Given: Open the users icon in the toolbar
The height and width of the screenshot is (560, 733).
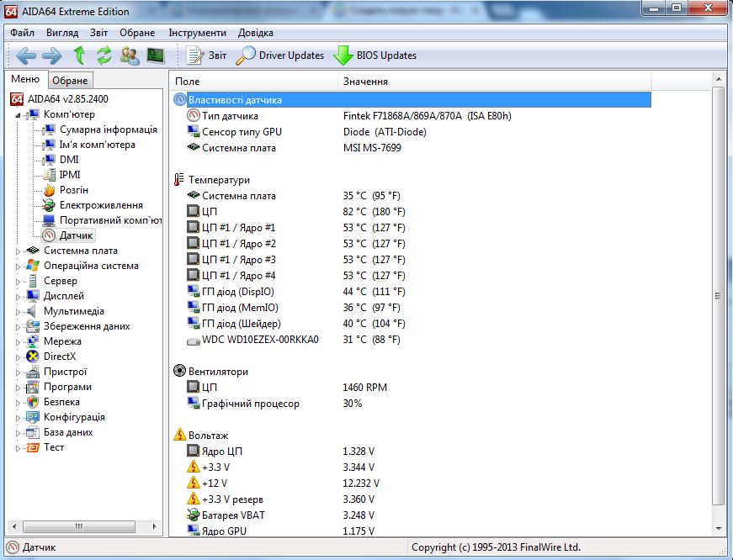Looking at the screenshot, I should (130, 55).
